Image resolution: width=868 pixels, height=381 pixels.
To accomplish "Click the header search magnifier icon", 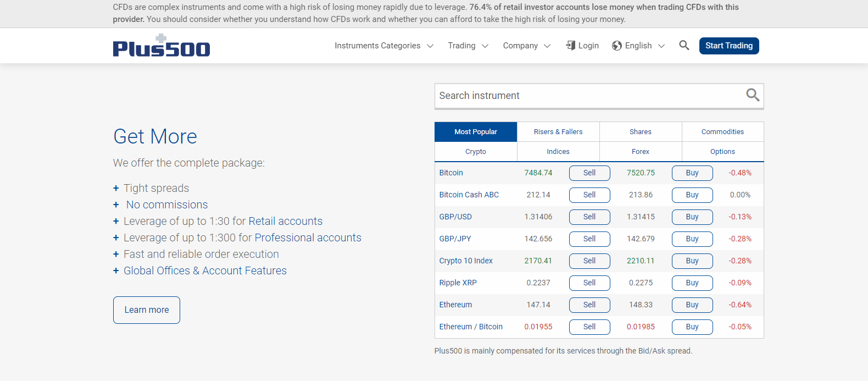I will pos(684,46).
